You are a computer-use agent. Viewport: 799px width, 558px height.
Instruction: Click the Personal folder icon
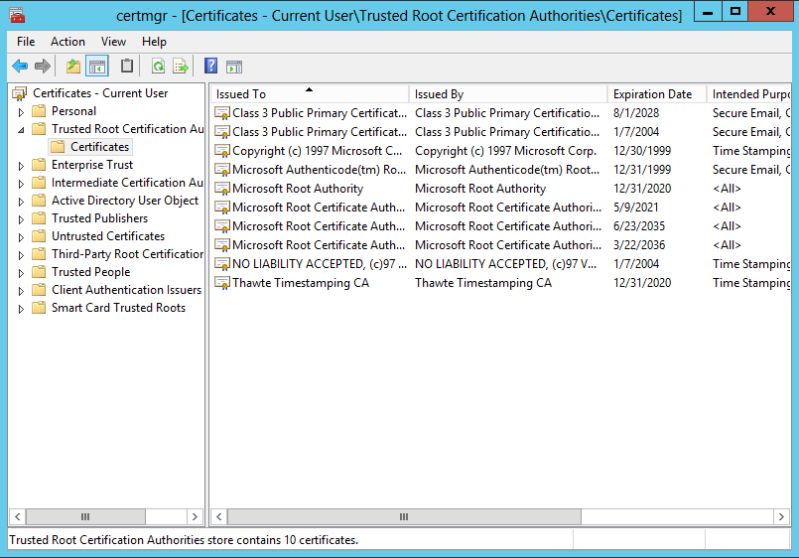click(x=39, y=111)
